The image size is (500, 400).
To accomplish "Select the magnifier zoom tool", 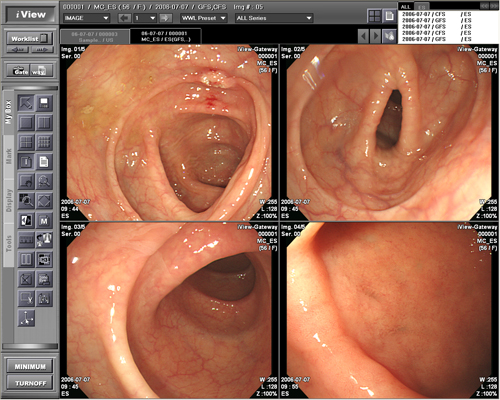I will coord(44,181).
